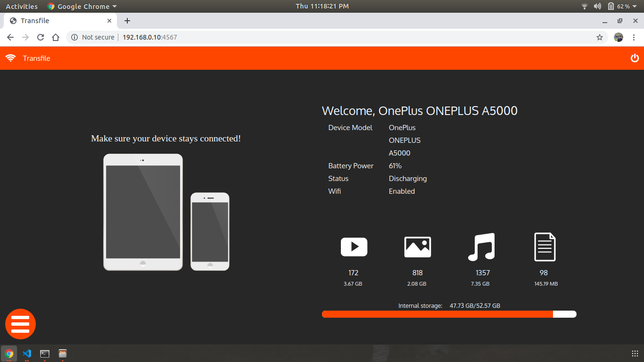Open Activities in the top bar

pos(22,6)
